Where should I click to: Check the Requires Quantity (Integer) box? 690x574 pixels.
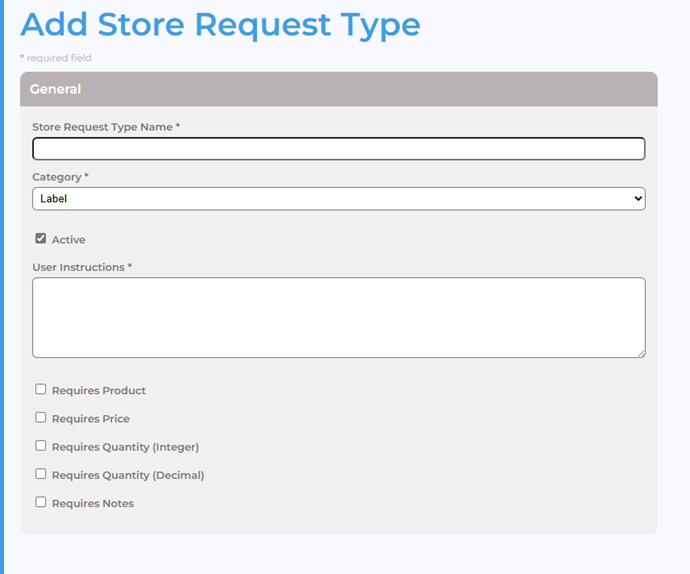(x=41, y=446)
